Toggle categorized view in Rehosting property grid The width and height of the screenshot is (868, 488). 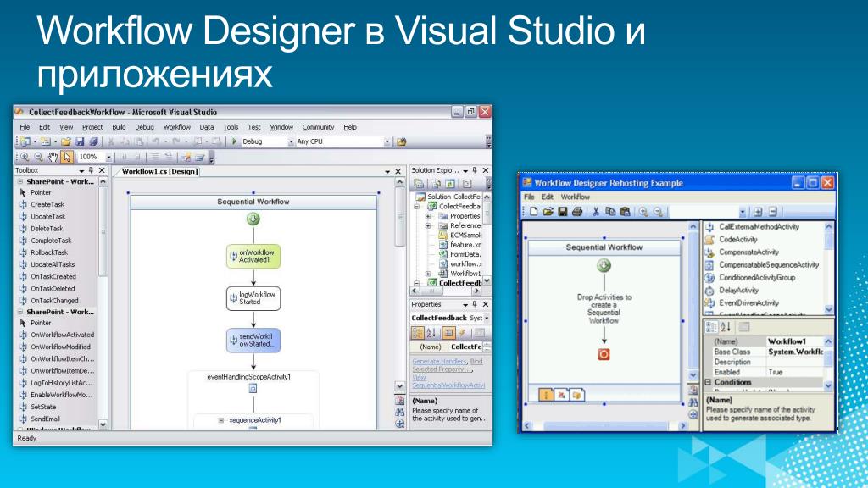pos(711,327)
